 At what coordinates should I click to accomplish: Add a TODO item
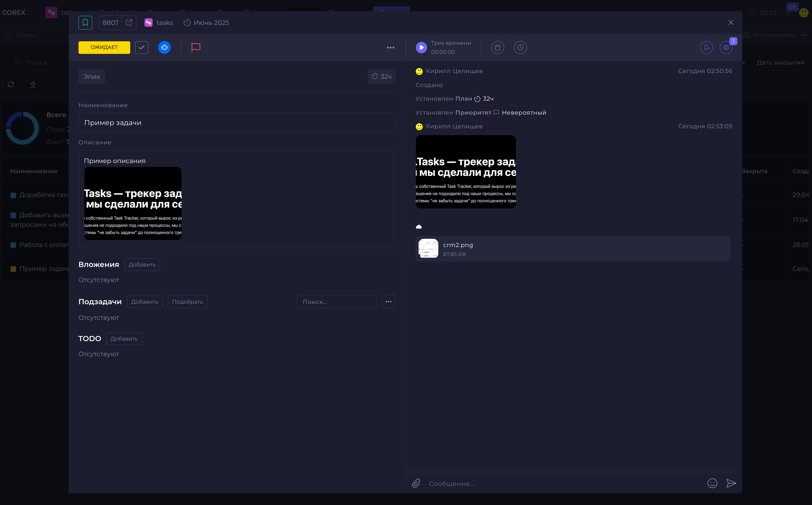(124, 339)
